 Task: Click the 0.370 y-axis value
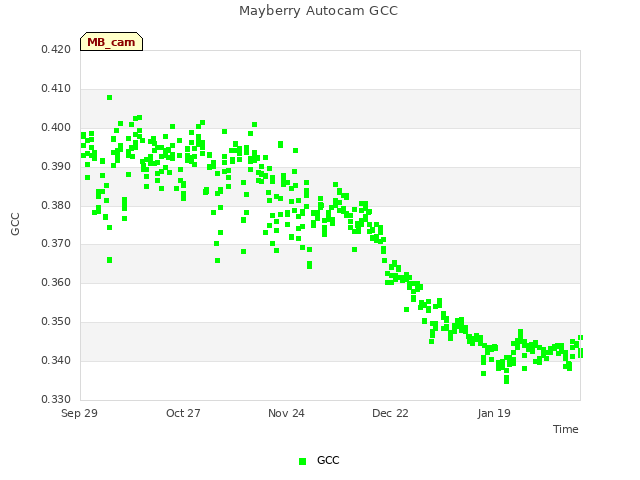[x=56, y=244]
